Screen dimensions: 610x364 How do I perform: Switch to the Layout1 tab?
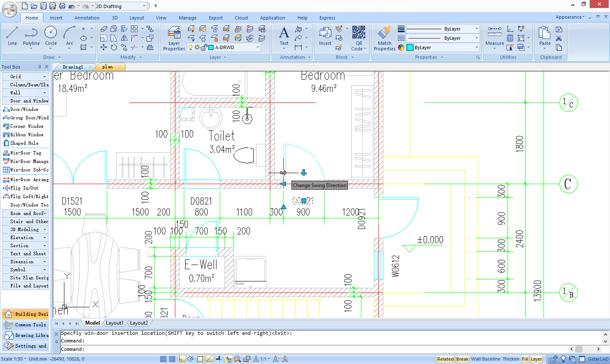coord(114,323)
